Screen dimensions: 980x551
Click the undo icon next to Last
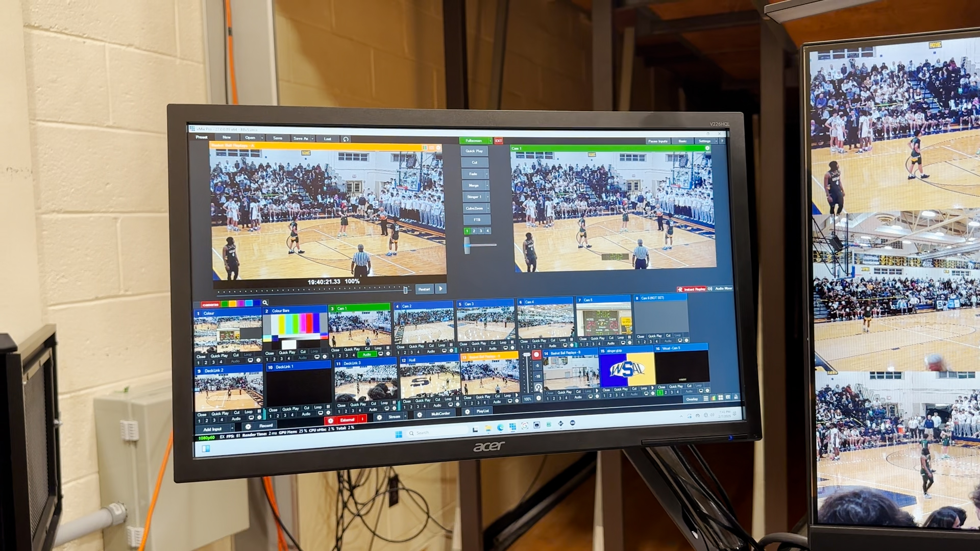pyautogui.click(x=346, y=139)
